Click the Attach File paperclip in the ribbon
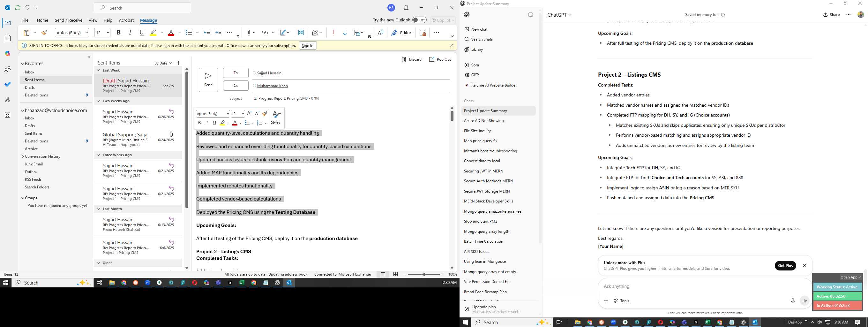The width and height of the screenshot is (868, 327). click(x=249, y=33)
